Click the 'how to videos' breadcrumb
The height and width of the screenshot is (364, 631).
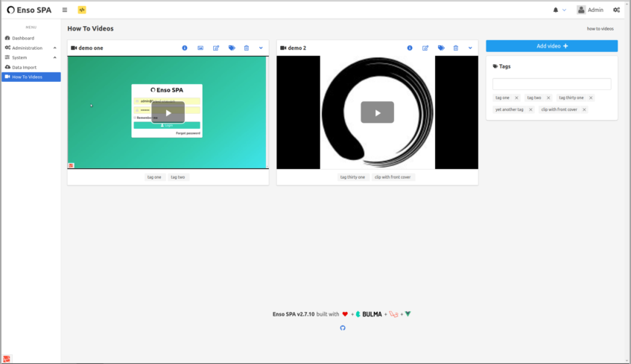(600, 29)
